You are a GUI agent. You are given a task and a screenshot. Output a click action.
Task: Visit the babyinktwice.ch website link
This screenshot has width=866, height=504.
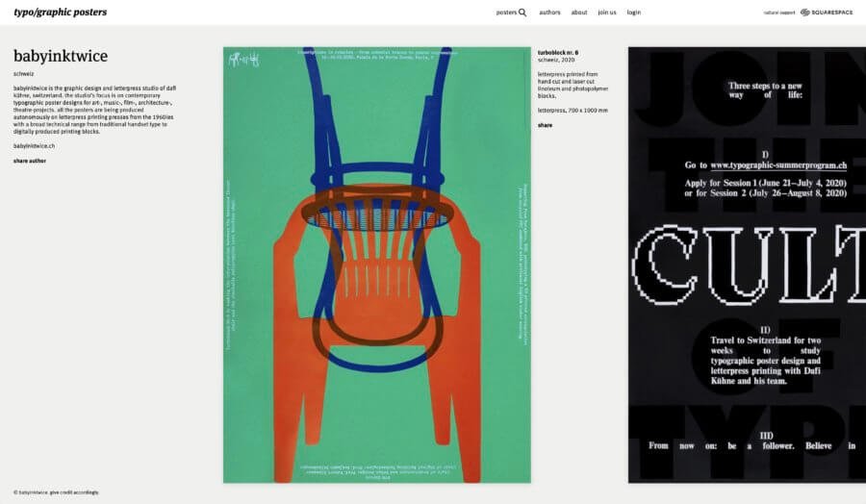35,146
